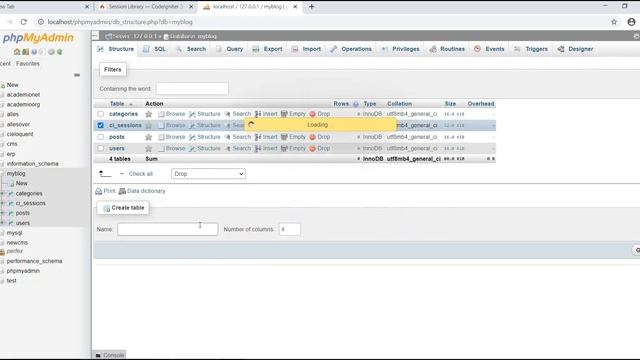Click the Rows help icon in header

[356, 104]
